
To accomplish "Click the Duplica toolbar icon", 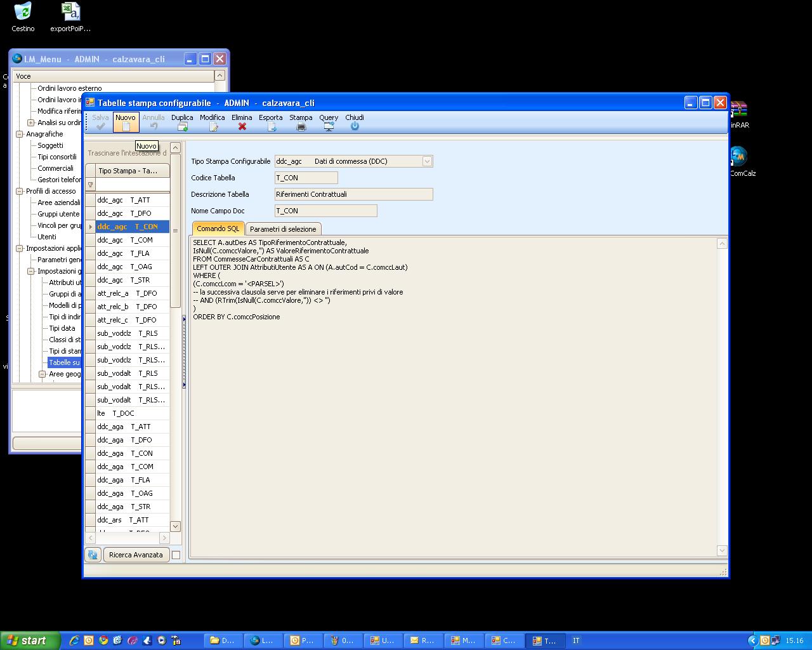I will click(x=182, y=126).
